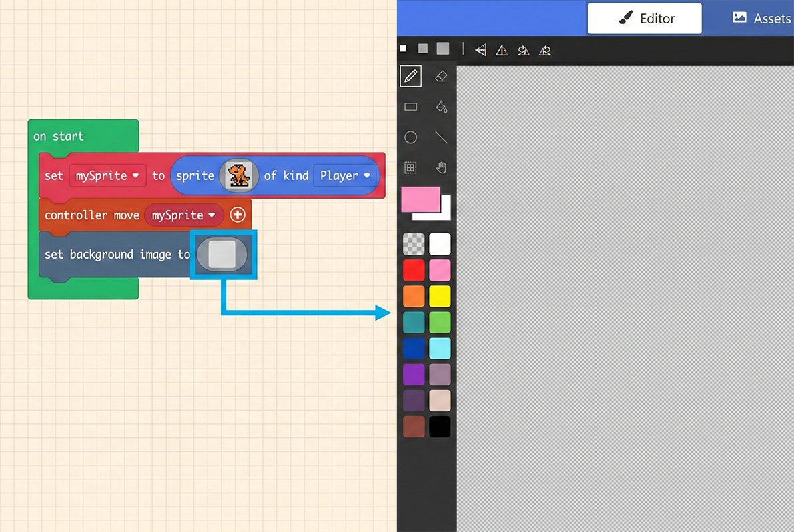The width and height of the screenshot is (794, 532).
Task: Click plus button on controller move block
Action: point(238,215)
